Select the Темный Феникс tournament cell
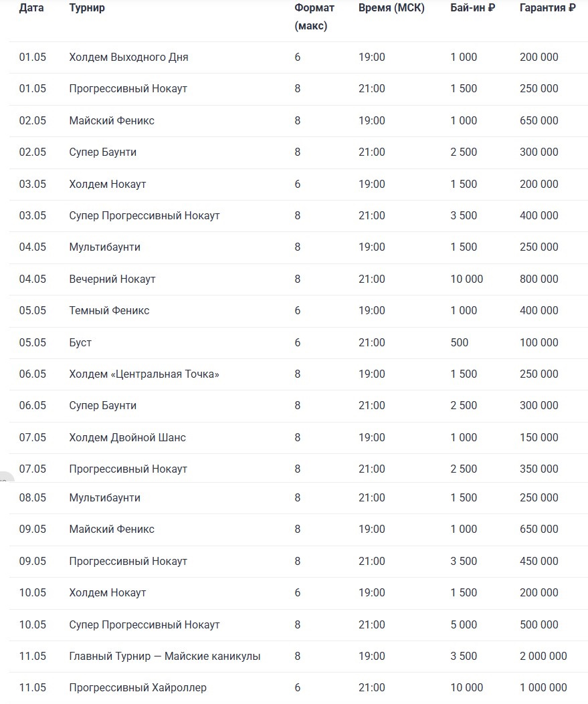This screenshot has width=588, height=704. [x=109, y=310]
